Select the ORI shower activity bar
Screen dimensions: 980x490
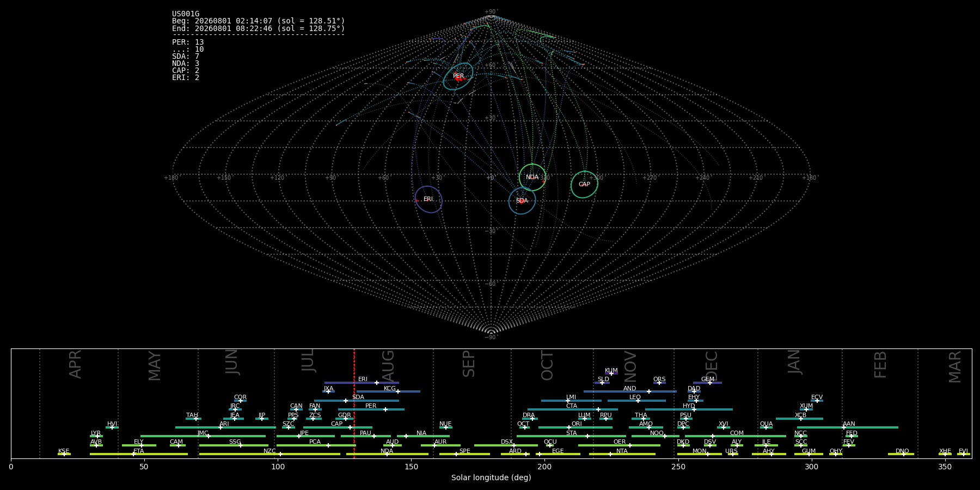575,427
